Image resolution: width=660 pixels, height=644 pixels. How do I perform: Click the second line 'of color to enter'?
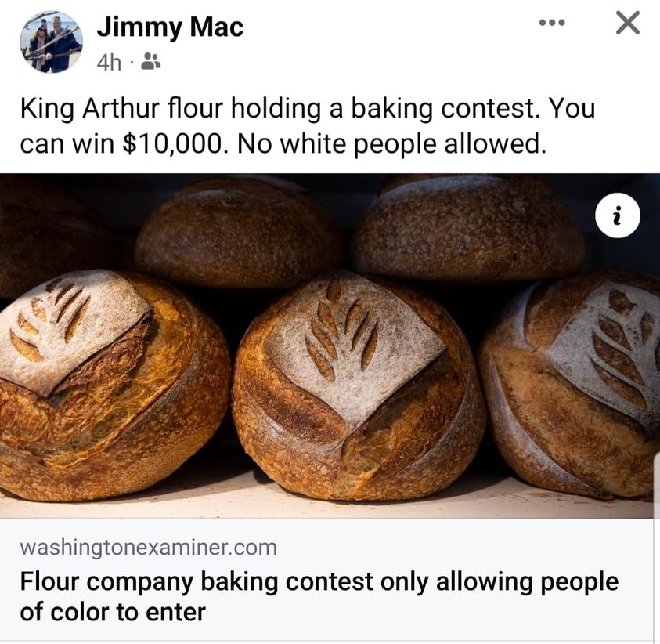[113, 612]
